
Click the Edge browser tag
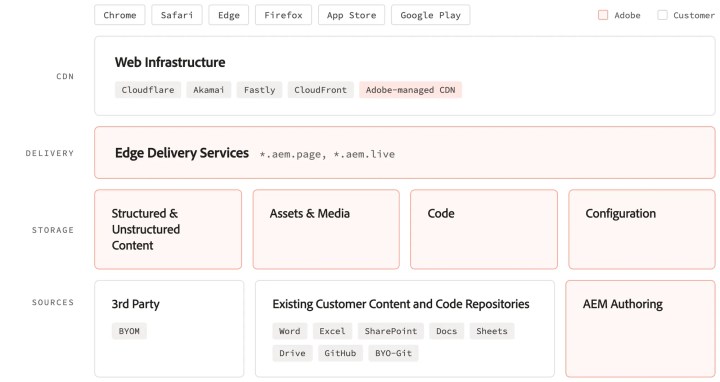tap(229, 15)
